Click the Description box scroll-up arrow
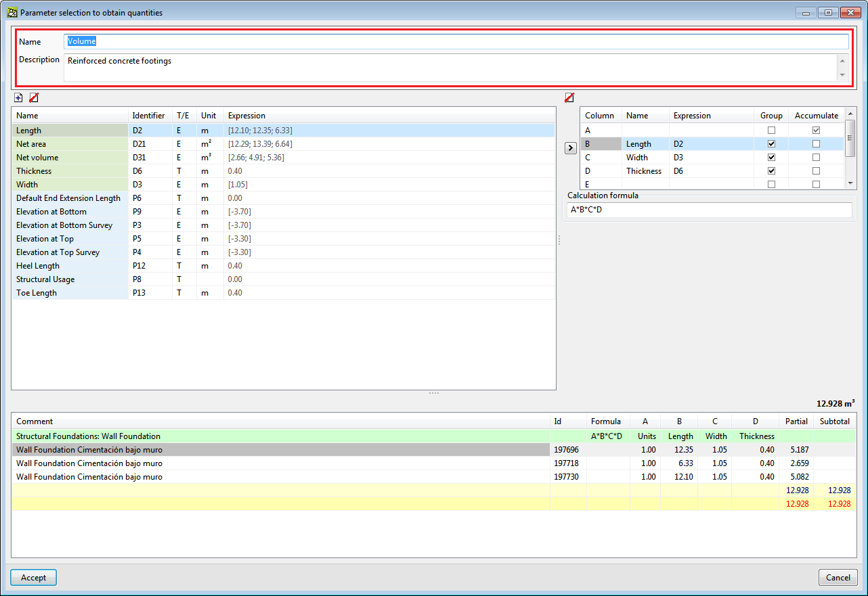The image size is (868, 596). point(842,60)
